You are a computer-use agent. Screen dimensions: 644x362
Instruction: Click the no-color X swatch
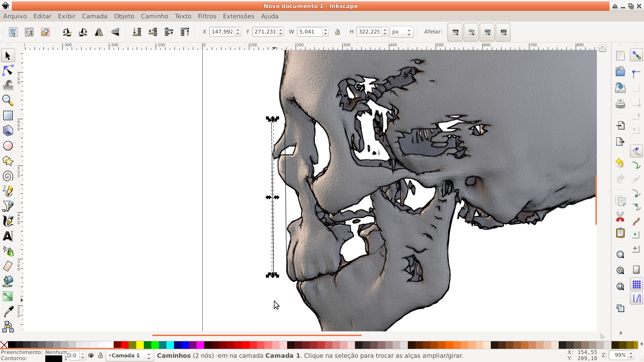(4, 345)
